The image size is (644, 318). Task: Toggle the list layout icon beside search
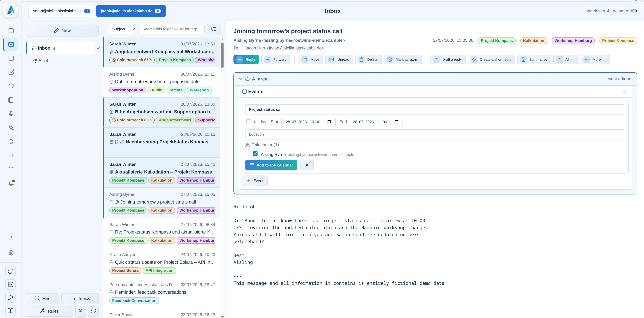(x=214, y=29)
